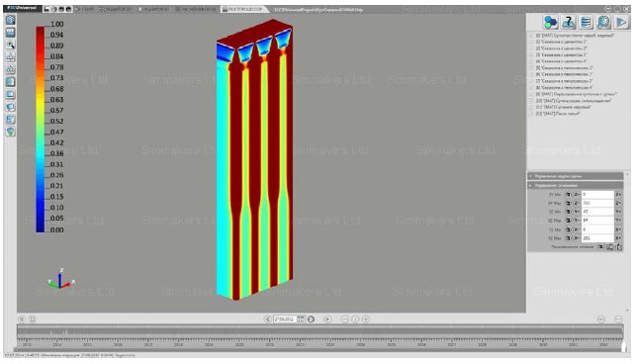This screenshot has height=364, width=635.
Task: Click the colored materials spheres icon
Action: [550, 22]
